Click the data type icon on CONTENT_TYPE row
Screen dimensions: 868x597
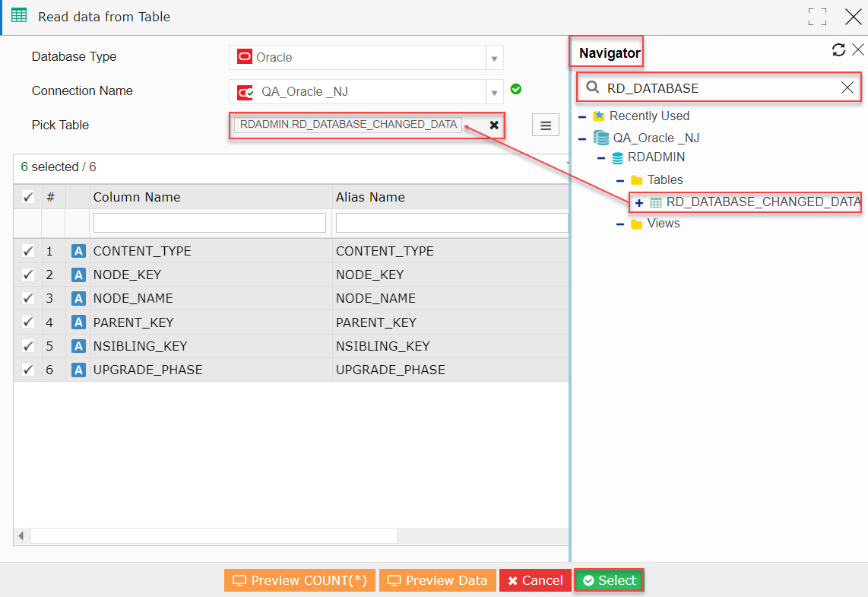tap(78, 250)
